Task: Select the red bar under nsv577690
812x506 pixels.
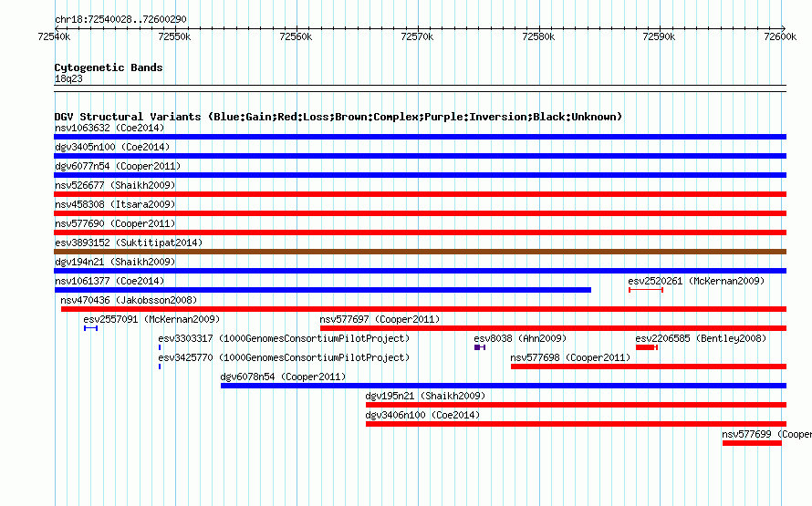Action: (x=420, y=232)
